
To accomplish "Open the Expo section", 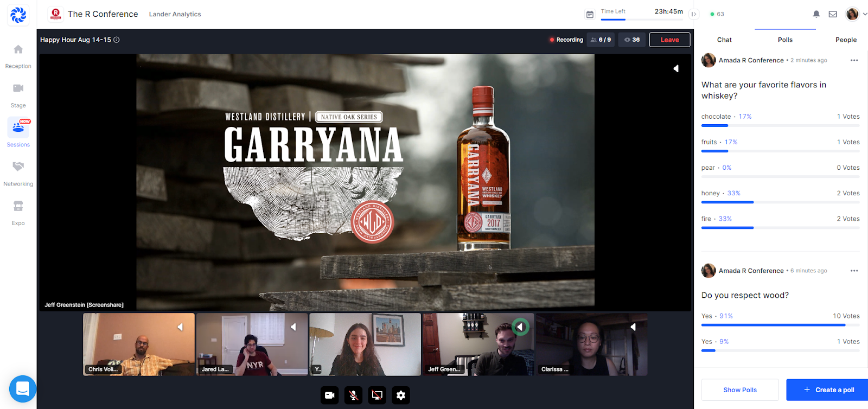I will 18,213.
